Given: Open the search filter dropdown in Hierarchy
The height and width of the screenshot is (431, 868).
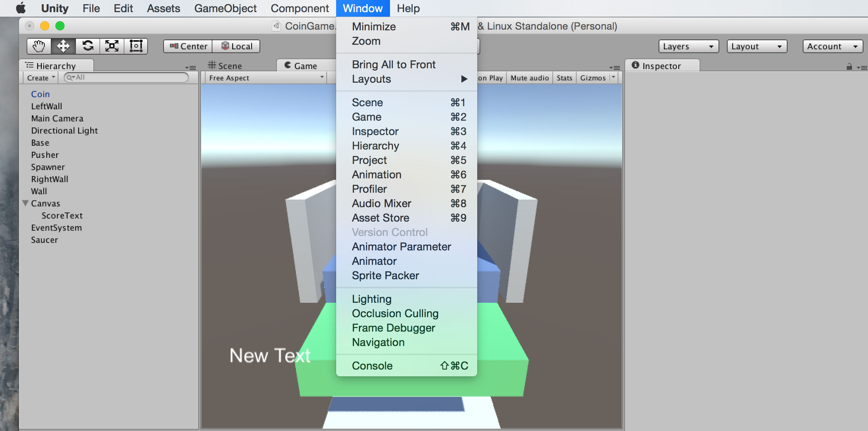Looking at the screenshot, I should click(x=71, y=77).
